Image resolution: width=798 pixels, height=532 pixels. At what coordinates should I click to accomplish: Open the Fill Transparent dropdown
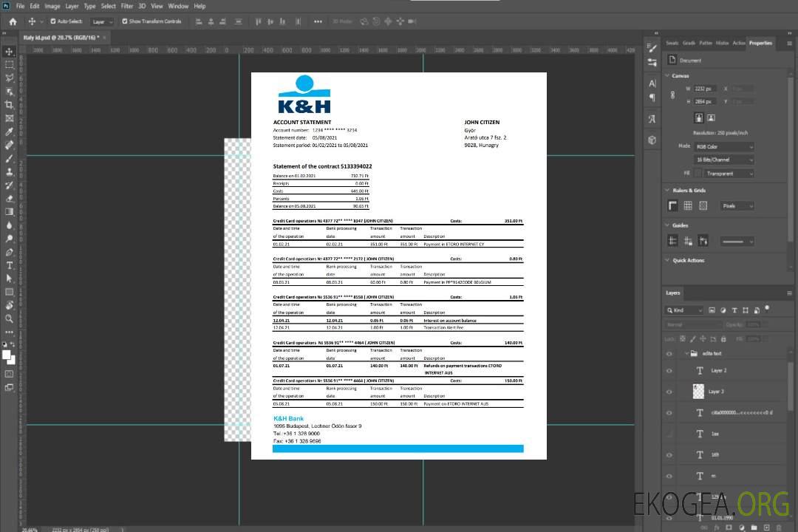pyautogui.click(x=729, y=174)
